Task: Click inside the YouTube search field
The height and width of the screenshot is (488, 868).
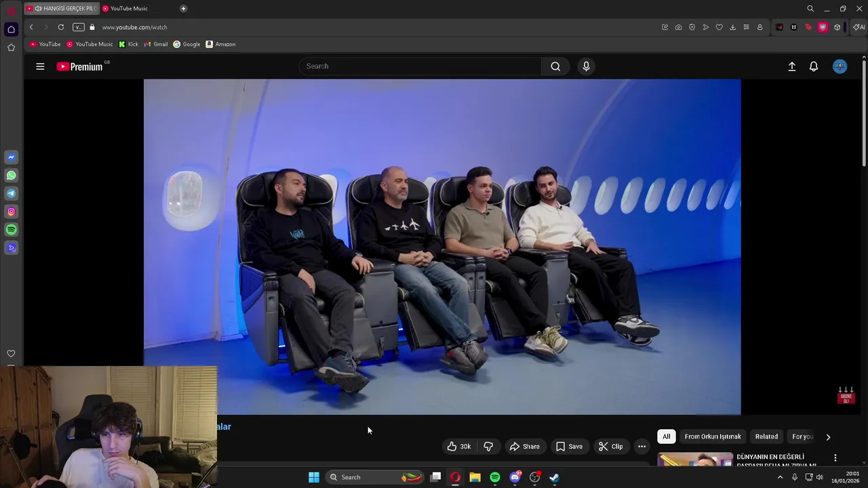Action: pyautogui.click(x=420, y=66)
